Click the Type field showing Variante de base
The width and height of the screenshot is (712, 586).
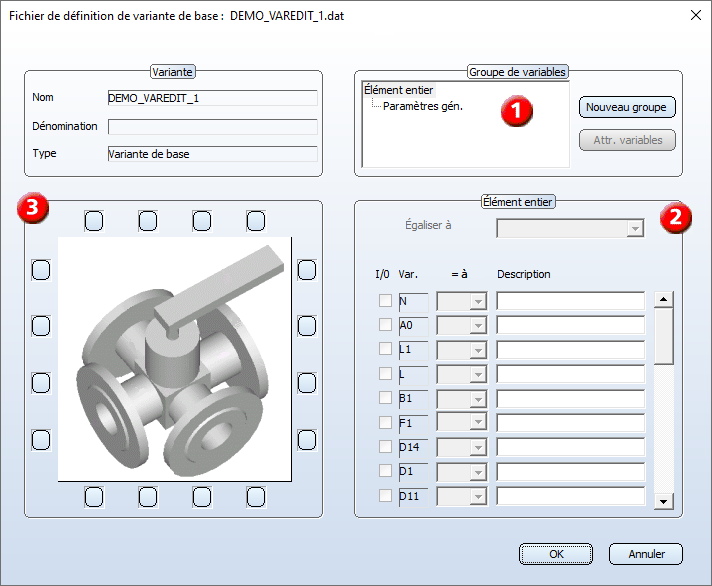[213, 154]
